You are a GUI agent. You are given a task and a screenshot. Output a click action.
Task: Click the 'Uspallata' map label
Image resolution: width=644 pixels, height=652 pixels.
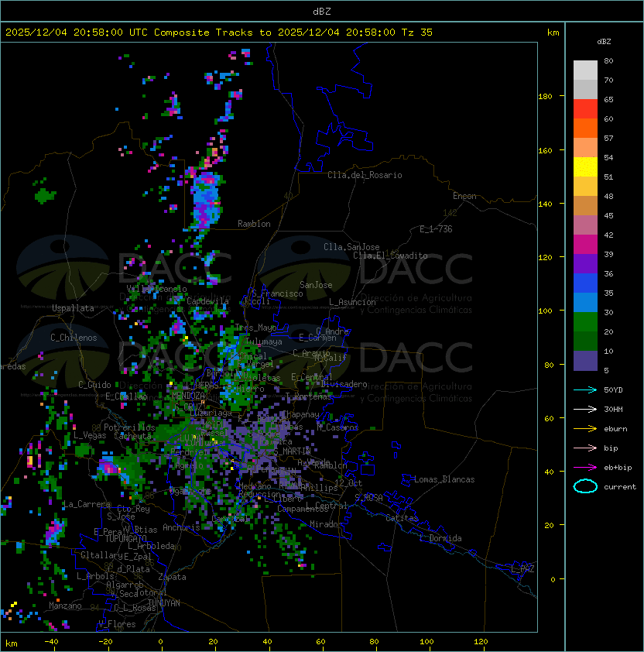tap(73, 308)
